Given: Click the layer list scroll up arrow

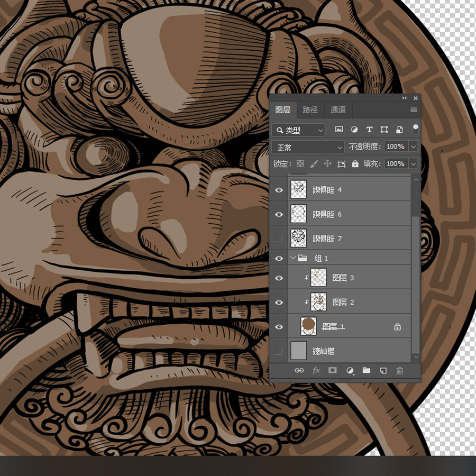Looking at the screenshot, I should 416,180.
